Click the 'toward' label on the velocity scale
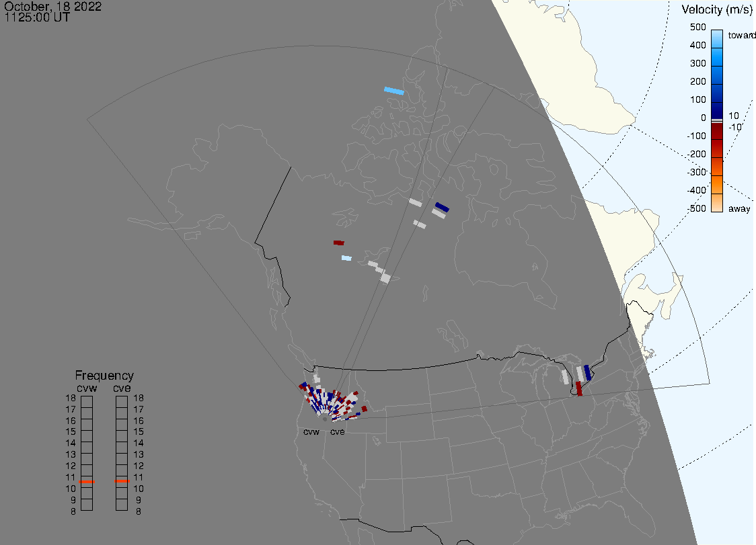 (x=741, y=35)
